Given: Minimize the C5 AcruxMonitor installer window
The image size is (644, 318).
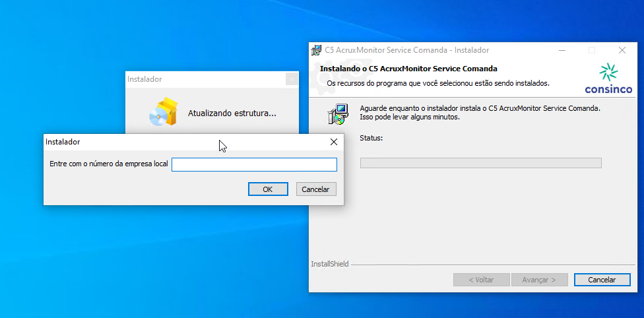Looking at the screenshot, I should pyautogui.click(x=562, y=50).
